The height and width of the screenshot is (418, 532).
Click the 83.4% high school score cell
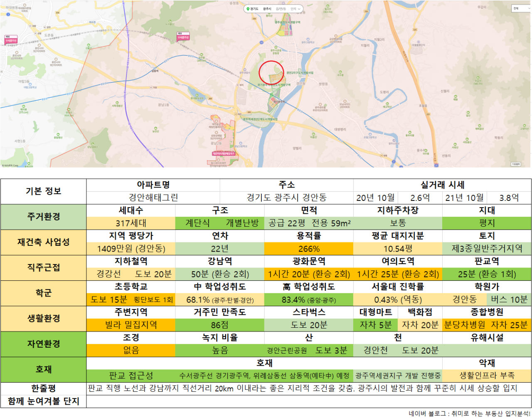pos(309,299)
